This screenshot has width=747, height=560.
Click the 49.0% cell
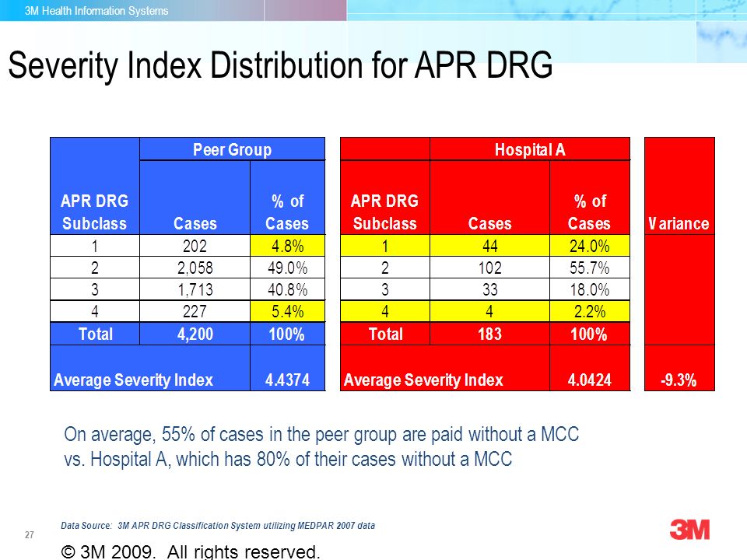[x=288, y=268]
